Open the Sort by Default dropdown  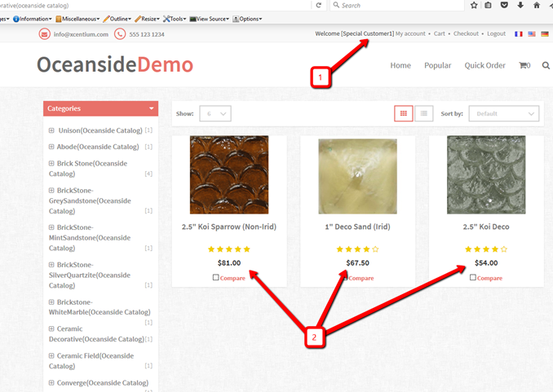(x=503, y=113)
